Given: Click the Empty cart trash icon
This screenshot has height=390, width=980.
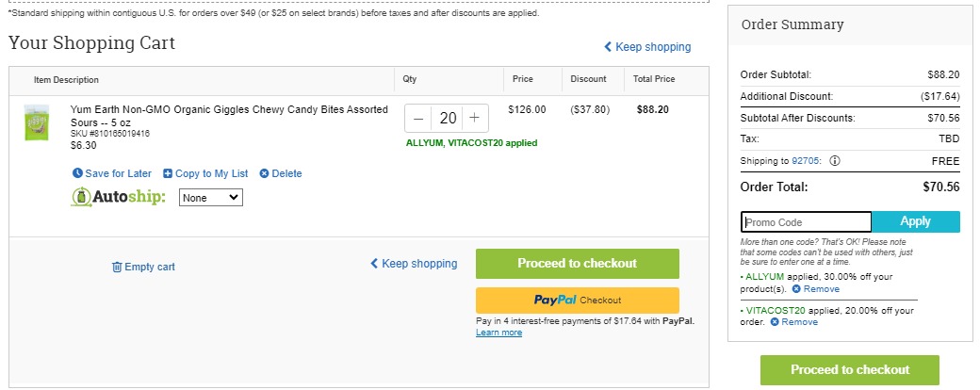Looking at the screenshot, I should coord(117,267).
